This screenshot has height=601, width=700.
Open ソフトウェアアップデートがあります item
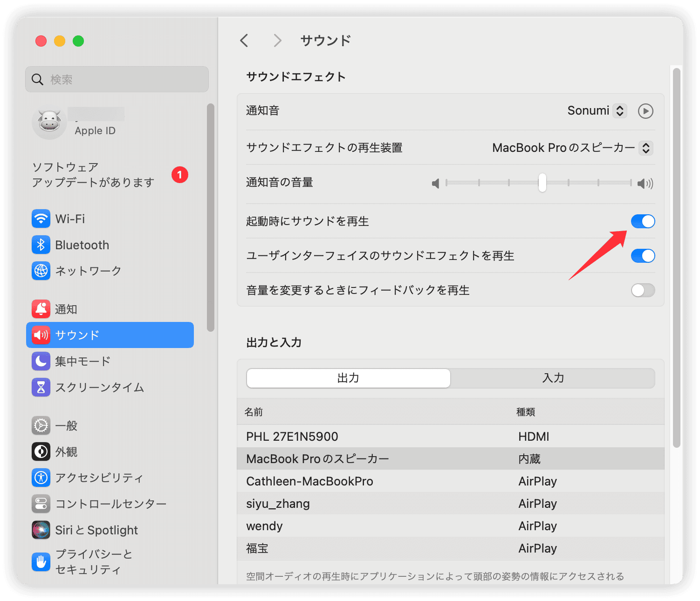[x=110, y=175]
